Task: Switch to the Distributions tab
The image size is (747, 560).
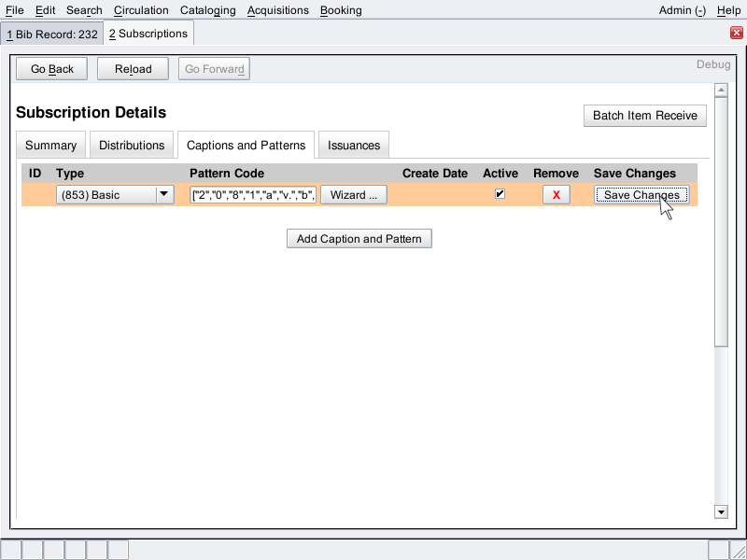Action: (132, 146)
